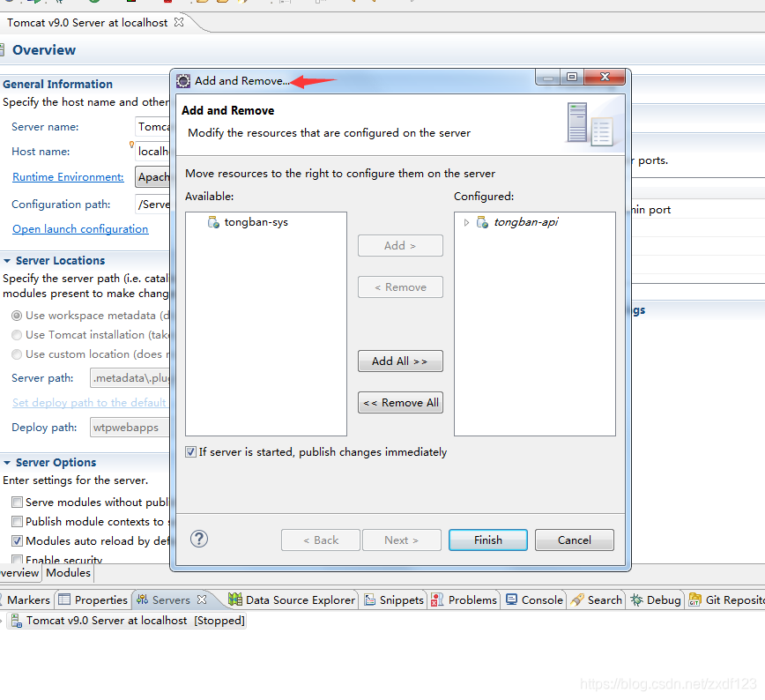Screen dimensions: 765x700
Task: Switch to the Modules tab
Action: [68, 572]
